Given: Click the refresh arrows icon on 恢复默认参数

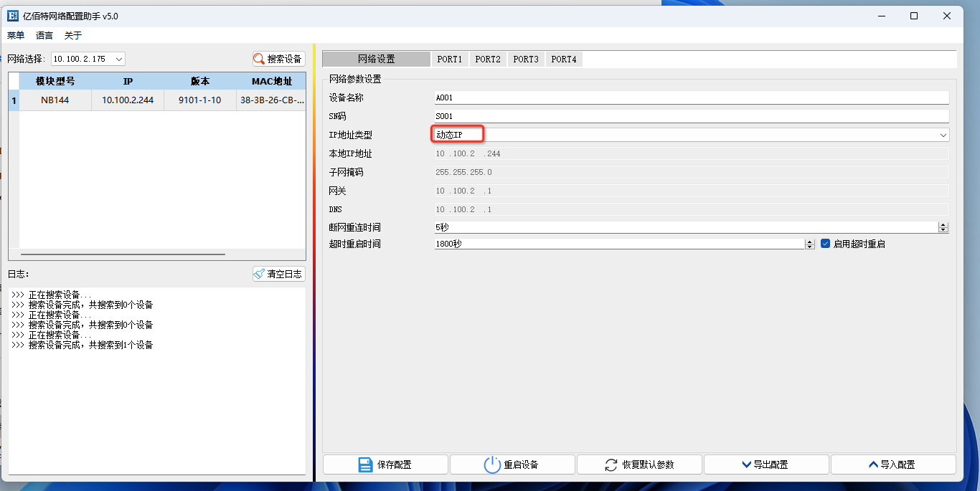Looking at the screenshot, I should coord(611,464).
